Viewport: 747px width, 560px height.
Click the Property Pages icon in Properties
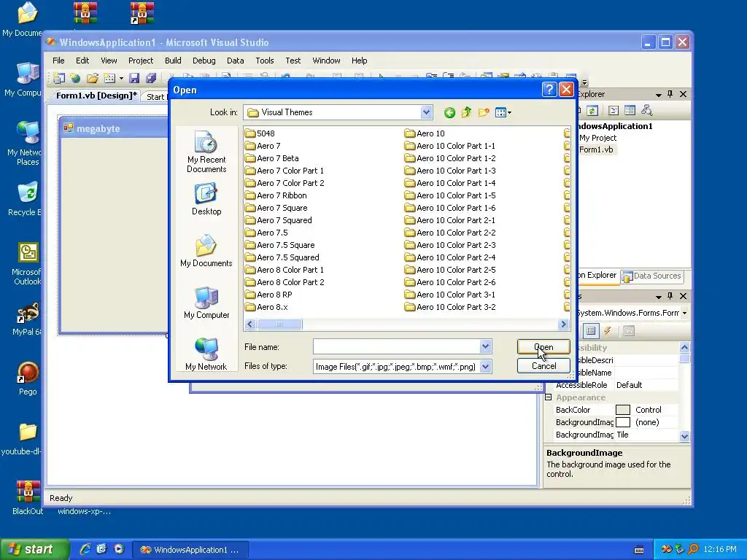(x=629, y=331)
